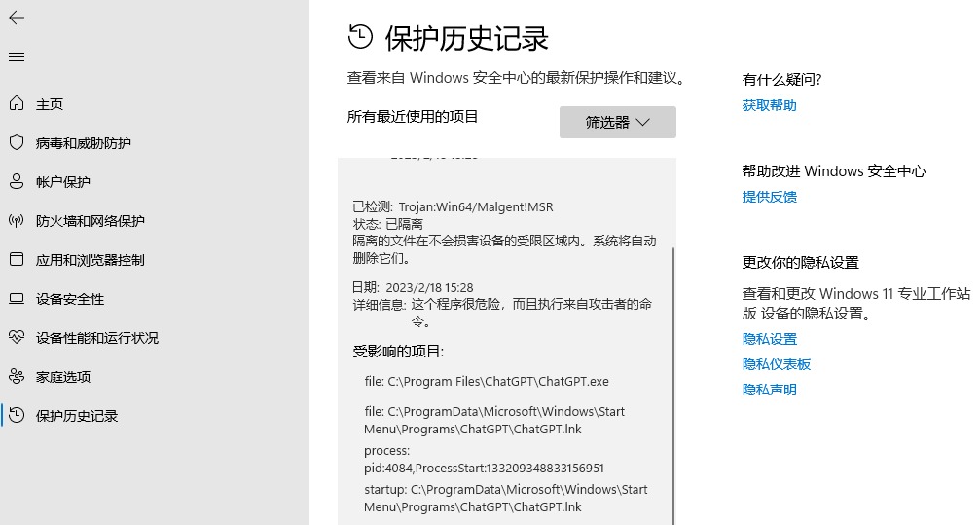Click the home icon beside 主页
Screen dimensions: 980x525
(17, 103)
